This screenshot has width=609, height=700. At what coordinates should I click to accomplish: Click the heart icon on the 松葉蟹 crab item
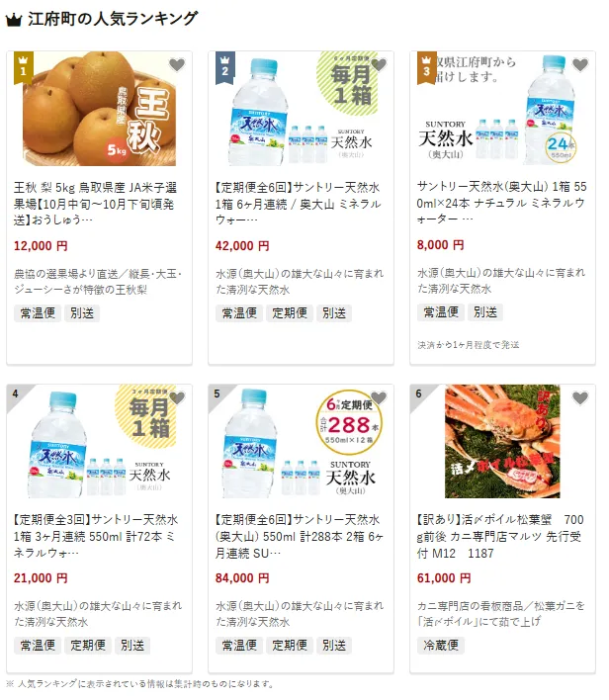(580, 397)
